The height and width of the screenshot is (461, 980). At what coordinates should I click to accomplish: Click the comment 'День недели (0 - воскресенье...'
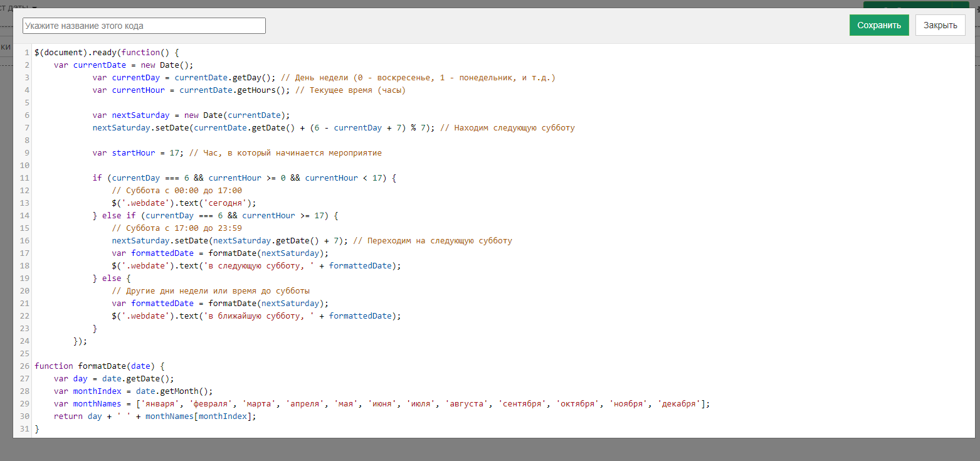coord(418,78)
